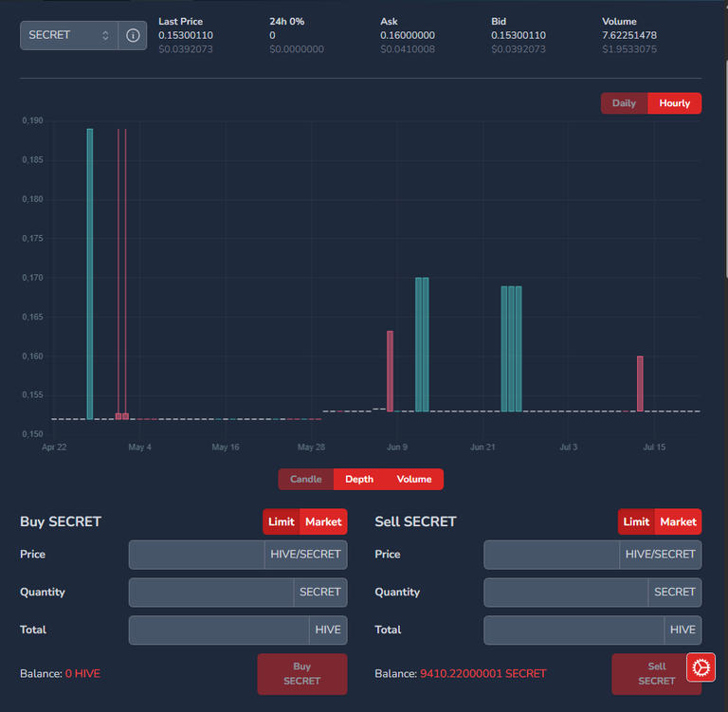Click the red candle near Jul 15

click(640, 384)
